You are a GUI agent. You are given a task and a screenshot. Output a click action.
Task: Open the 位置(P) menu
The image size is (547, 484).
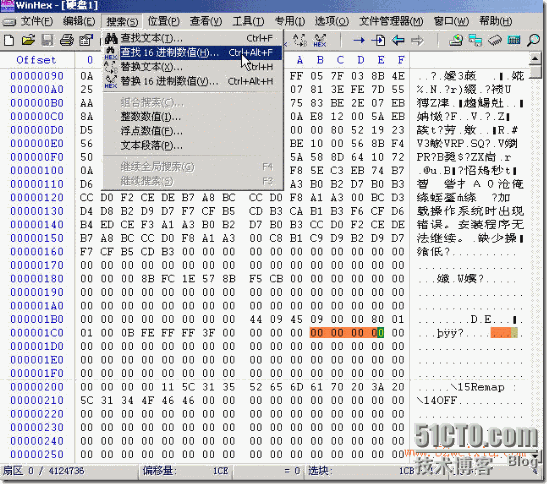pyautogui.click(x=164, y=22)
